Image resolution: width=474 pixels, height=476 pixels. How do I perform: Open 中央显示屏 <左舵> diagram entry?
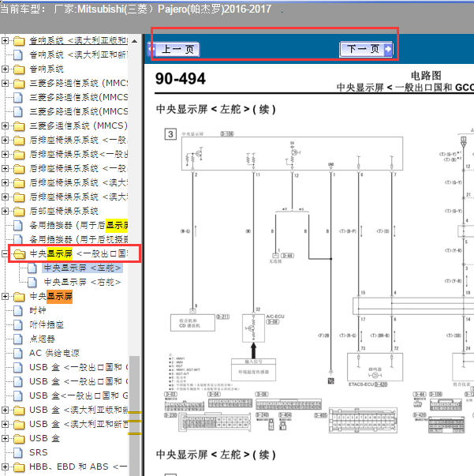point(82,268)
